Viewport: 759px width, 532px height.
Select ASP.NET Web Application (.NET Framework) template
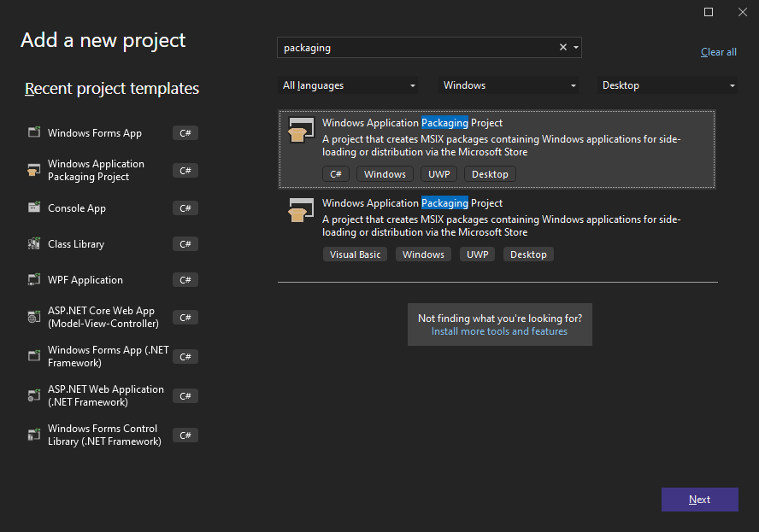[112, 395]
